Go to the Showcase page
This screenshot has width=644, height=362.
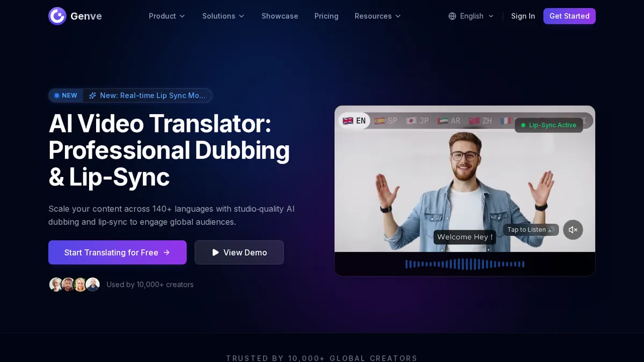pos(280,16)
